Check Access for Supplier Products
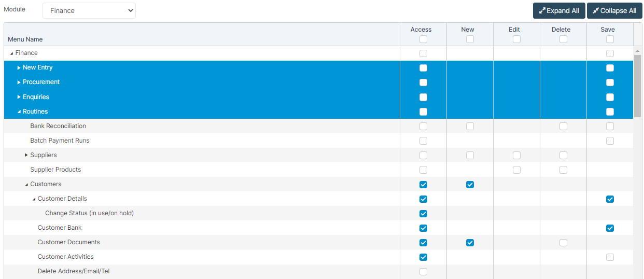The width and height of the screenshot is (644, 279). click(424, 170)
